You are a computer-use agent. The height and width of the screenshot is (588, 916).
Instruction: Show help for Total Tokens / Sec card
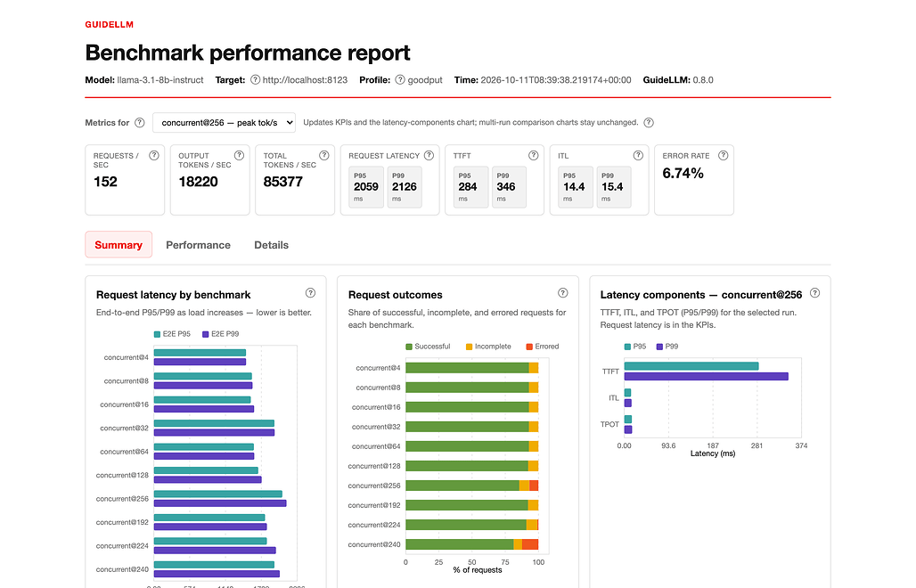(324, 155)
